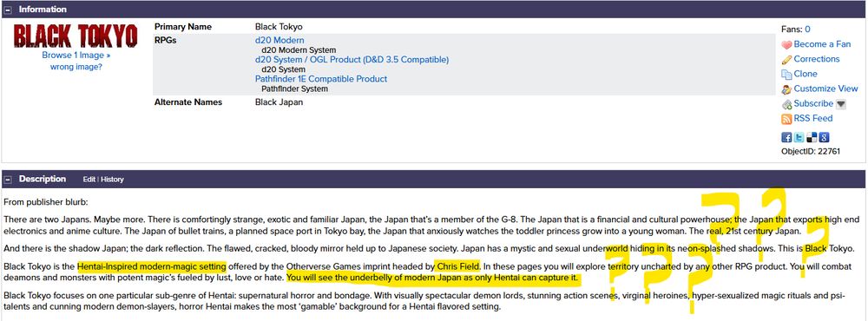Open the fans count 0 link
Screen dimensions: 868x321
807,29
